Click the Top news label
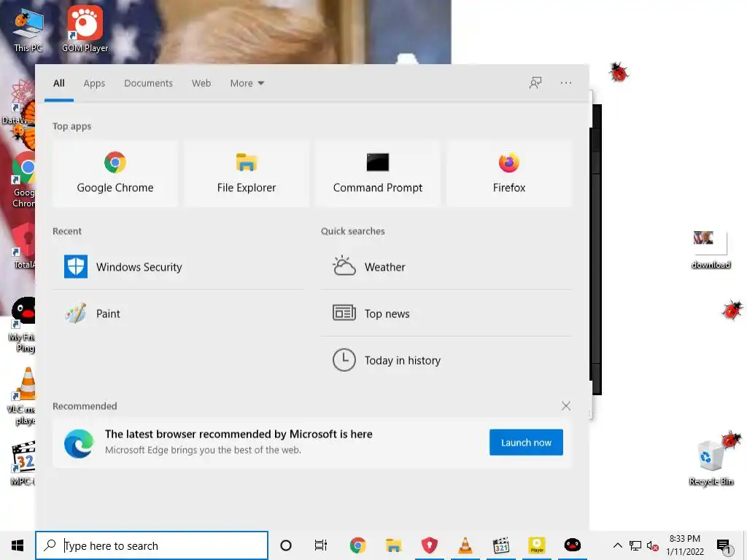Screen dimensions: 747x560 click(x=387, y=314)
